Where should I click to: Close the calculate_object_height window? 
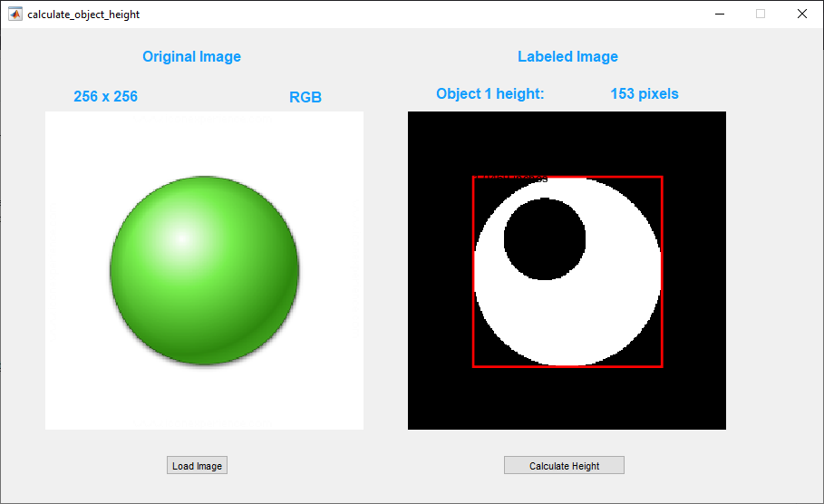pyautogui.click(x=802, y=15)
